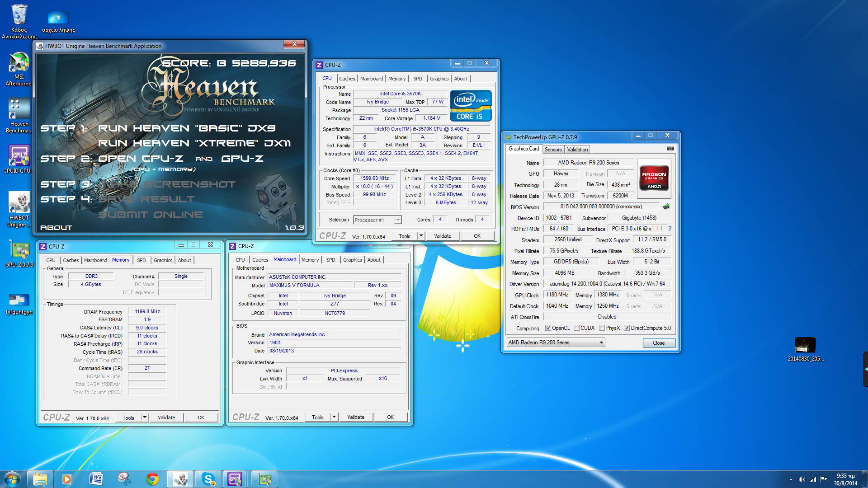Open the Heaven Benchmark desktop shortcut
Screen dimensions: 868x488
(x=19, y=116)
